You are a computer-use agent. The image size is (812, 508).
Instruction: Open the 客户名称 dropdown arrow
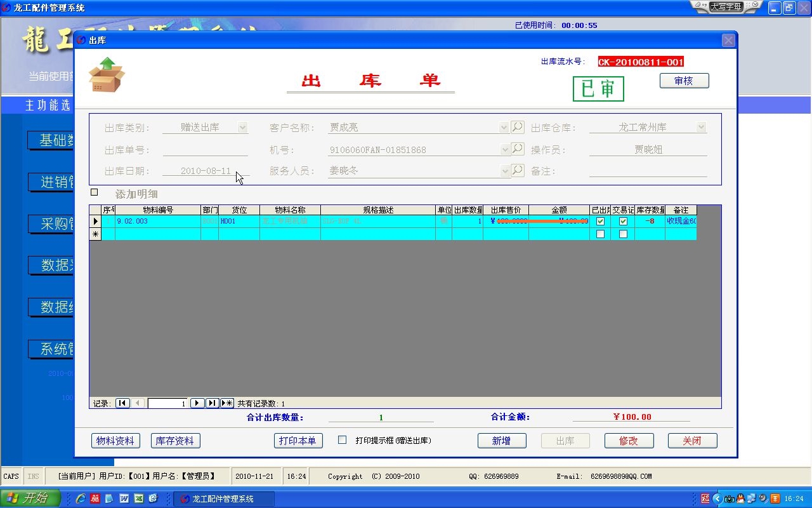504,128
